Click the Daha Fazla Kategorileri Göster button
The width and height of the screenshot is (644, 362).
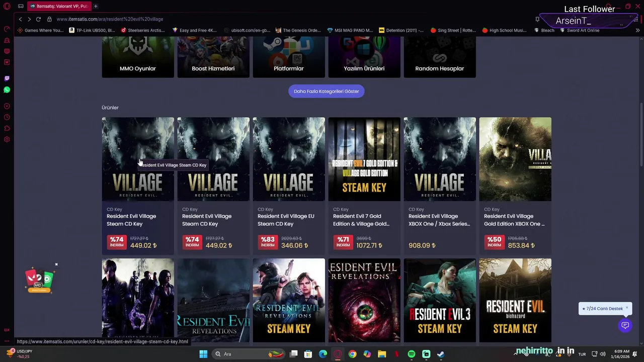pyautogui.click(x=327, y=92)
